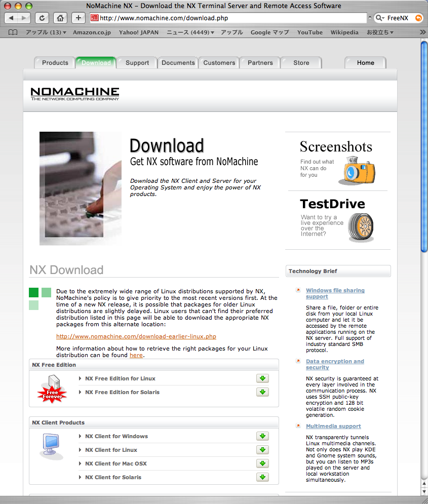Screen dimensions: 428x504
Task: Open the Google マップ bookmark
Action: coord(270,32)
